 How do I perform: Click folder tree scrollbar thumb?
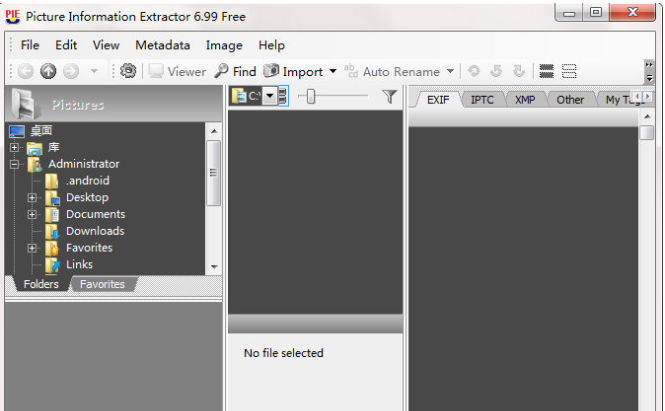click(x=214, y=173)
